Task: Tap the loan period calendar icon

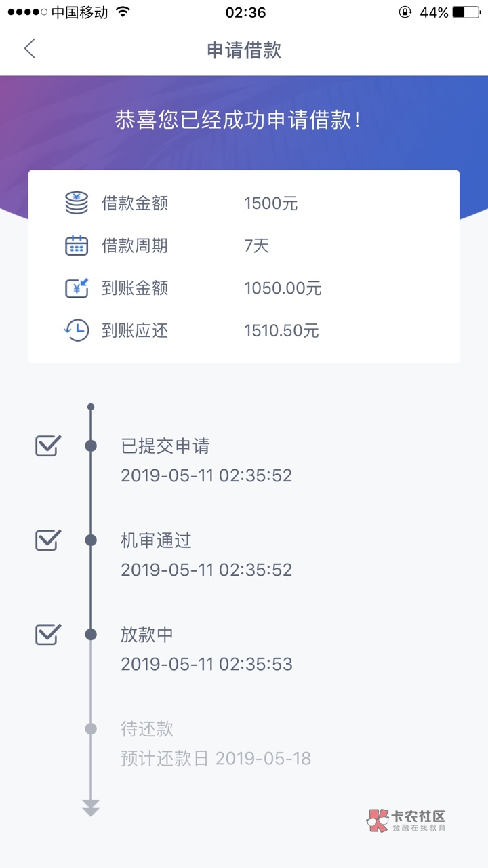Action: pyautogui.click(x=77, y=245)
